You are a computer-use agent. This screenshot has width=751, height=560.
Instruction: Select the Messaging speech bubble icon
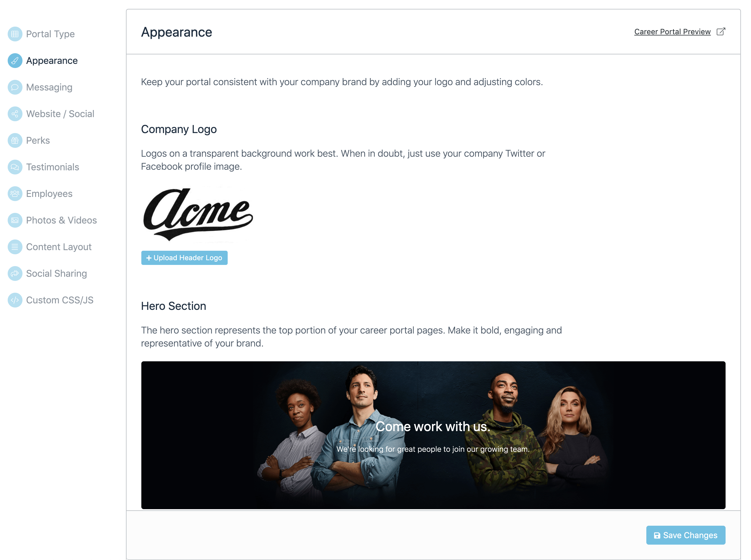[x=15, y=87]
